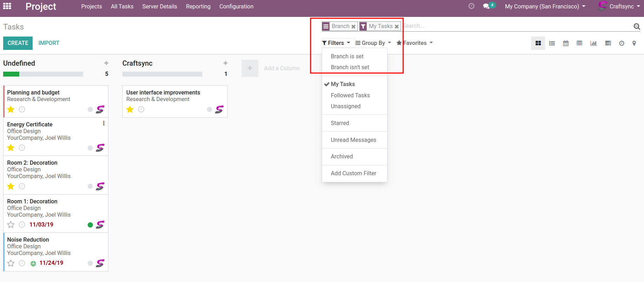
Task: Open the conversations chat icon
Action: click(x=486, y=6)
